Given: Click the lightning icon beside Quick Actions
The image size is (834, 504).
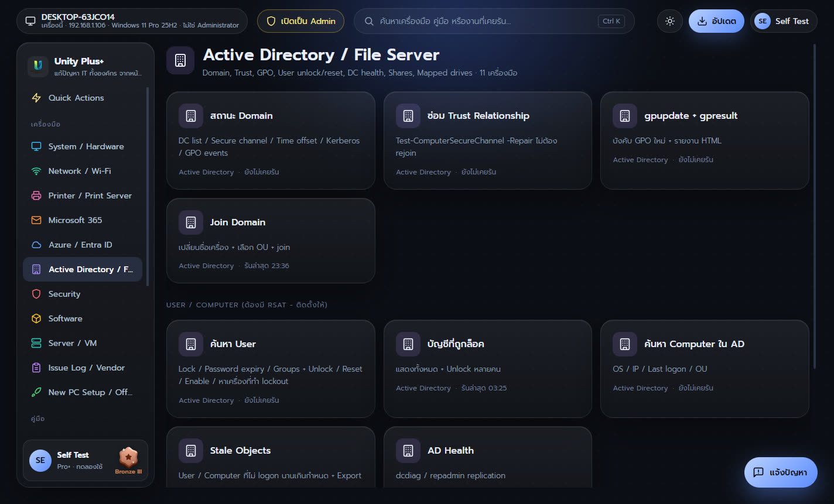Looking at the screenshot, I should pos(36,98).
